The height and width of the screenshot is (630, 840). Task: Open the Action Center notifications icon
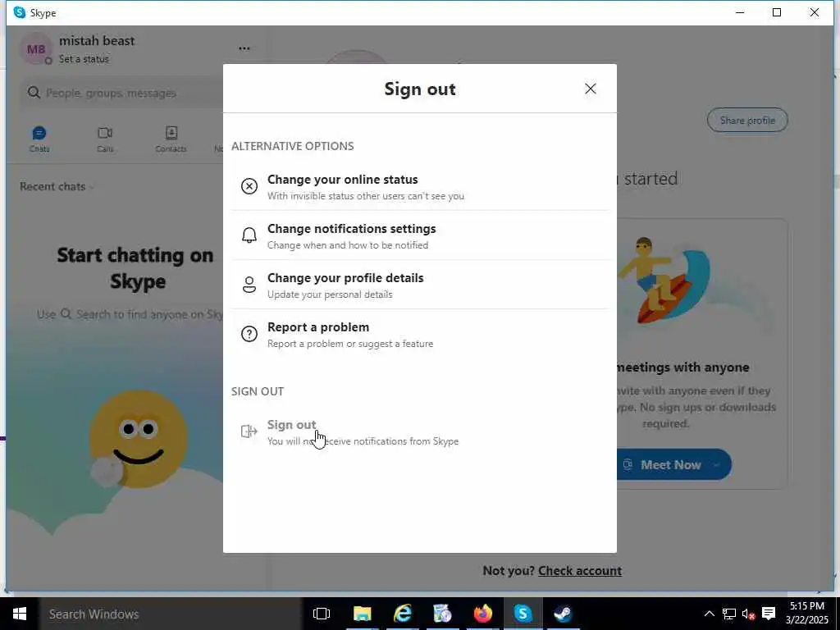tap(769, 614)
